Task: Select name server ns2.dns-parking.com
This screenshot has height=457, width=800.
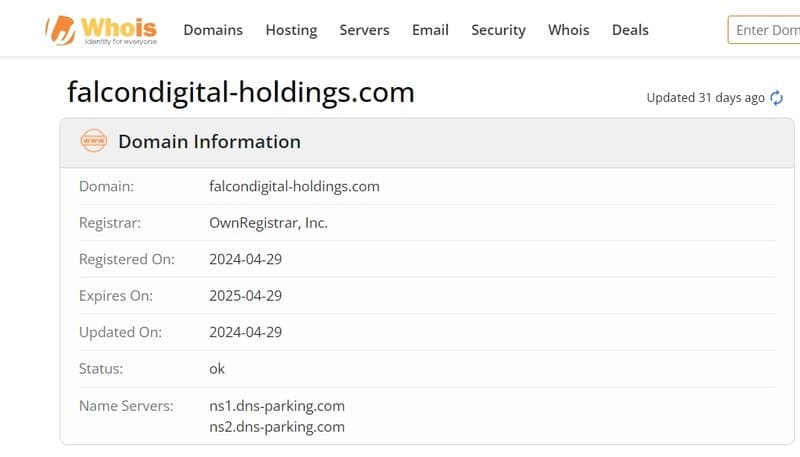Action: [277, 427]
